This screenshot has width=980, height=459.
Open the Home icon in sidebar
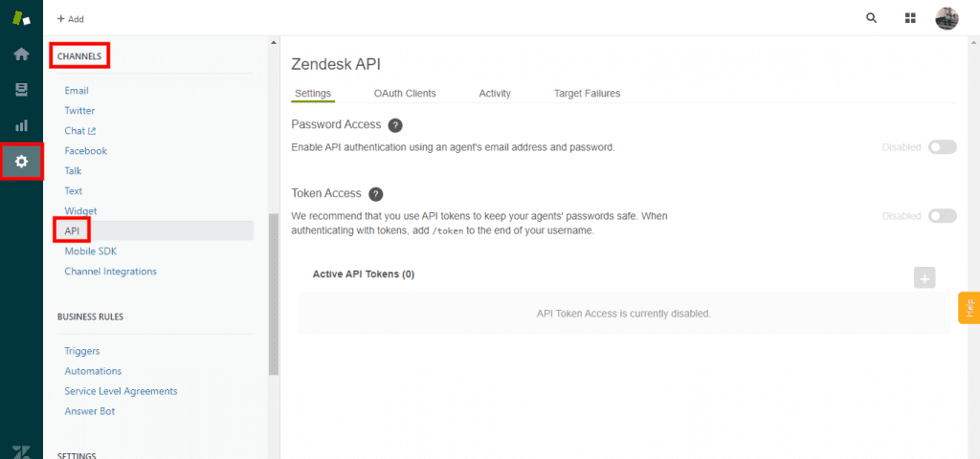pyautogui.click(x=21, y=55)
